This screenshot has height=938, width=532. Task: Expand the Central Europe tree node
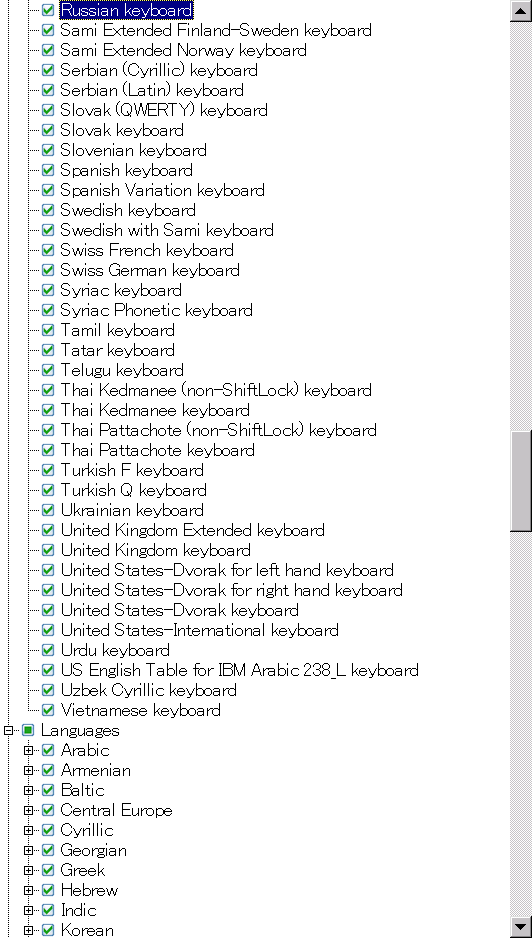(x=28, y=811)
